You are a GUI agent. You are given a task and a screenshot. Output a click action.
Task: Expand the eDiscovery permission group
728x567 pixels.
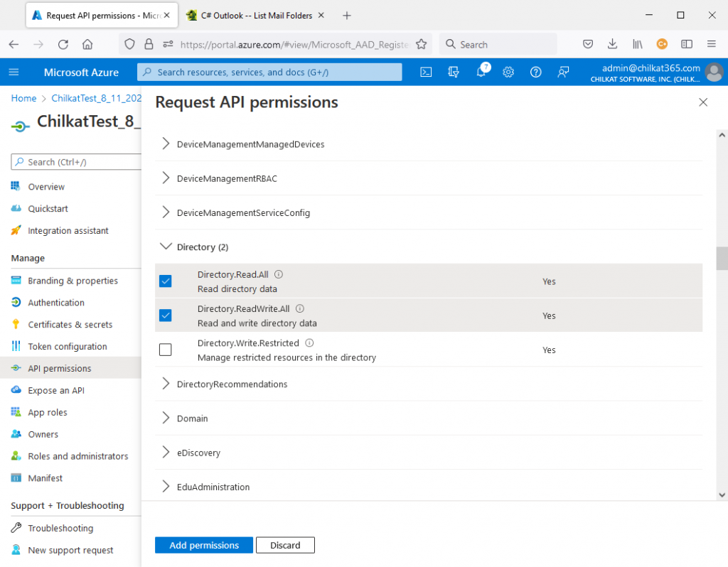coord(165,453)
